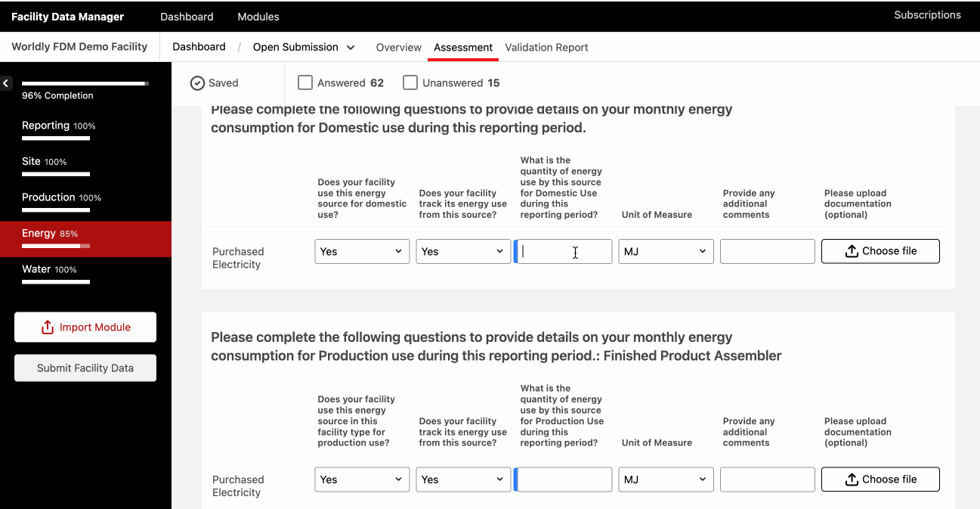The height and width of the screenshot is (509, 980).
Task: Click the 96% Completion progress bar
Action: pyautogui.click(x=85, y=83)
